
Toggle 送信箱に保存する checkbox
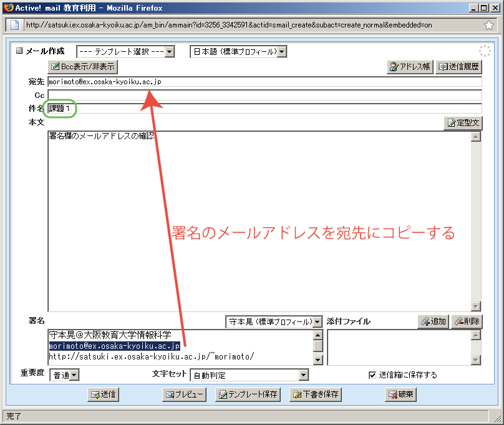[372, 375]
